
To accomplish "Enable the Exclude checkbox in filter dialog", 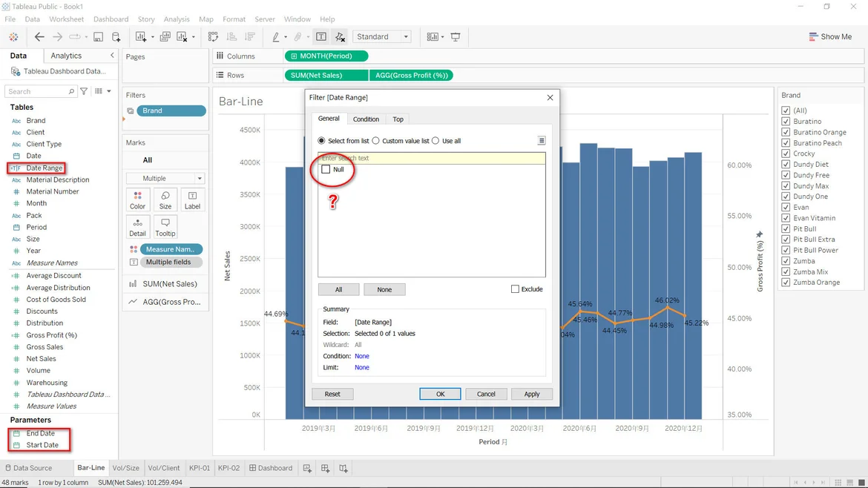I will (515, 289).
